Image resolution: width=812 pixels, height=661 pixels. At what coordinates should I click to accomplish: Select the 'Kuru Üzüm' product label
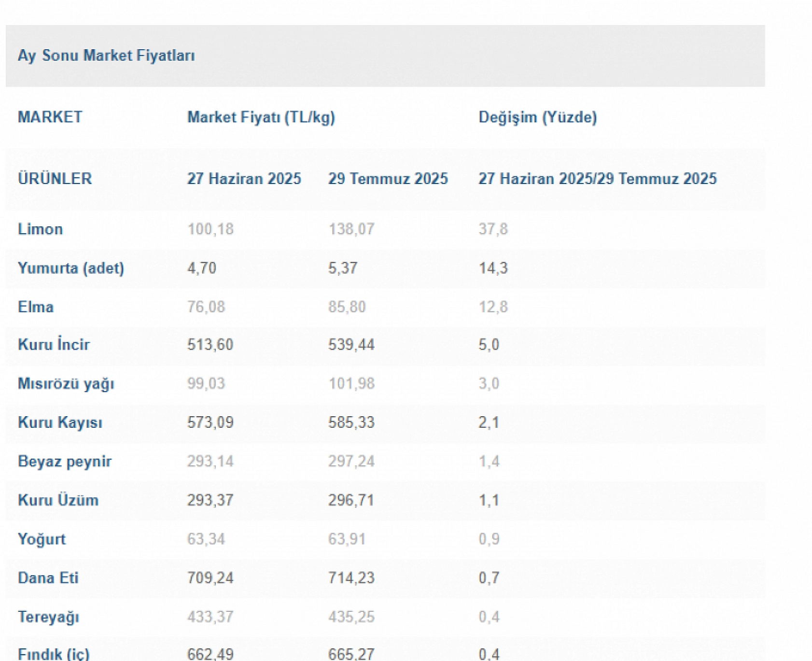pyautogui.click(x=58, y=500)
